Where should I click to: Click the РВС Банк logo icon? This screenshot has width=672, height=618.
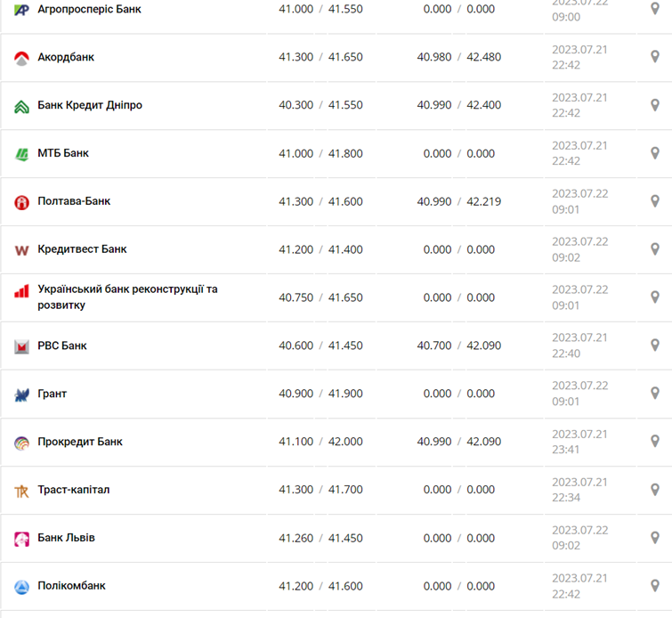click(22, 346)
